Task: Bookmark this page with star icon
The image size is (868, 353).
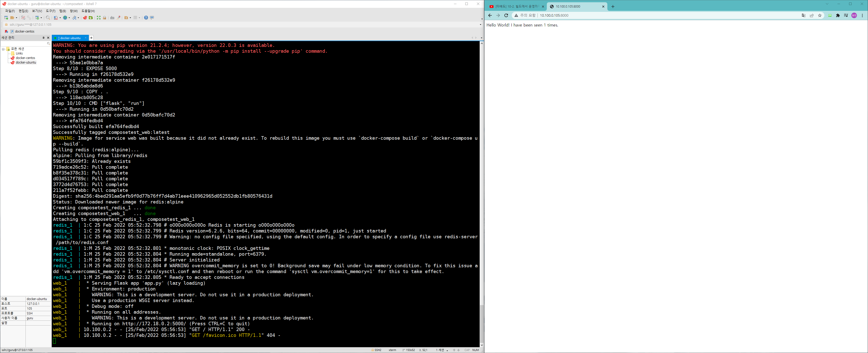Action: pyautogui.click(x=820, y=15)
